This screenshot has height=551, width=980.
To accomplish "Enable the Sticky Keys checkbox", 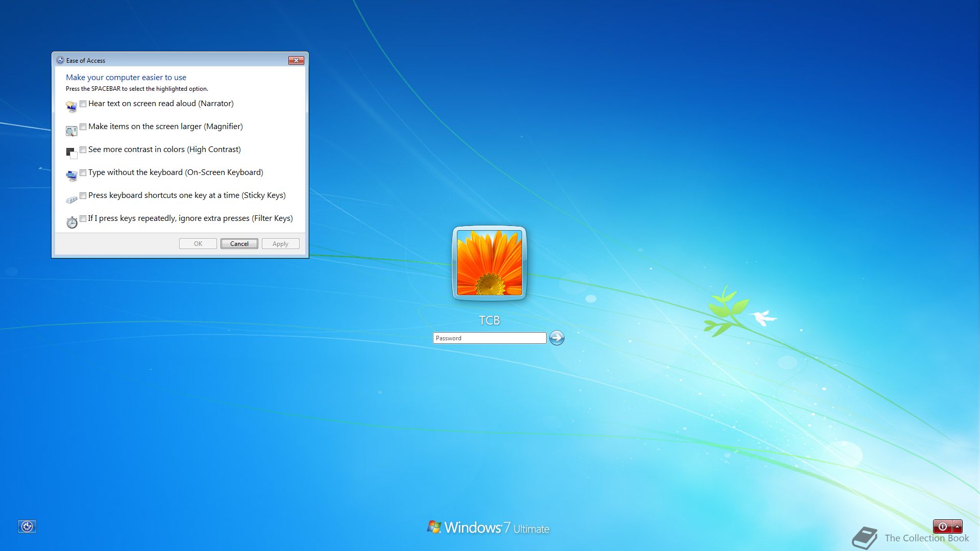I will [x=83, y=195].
